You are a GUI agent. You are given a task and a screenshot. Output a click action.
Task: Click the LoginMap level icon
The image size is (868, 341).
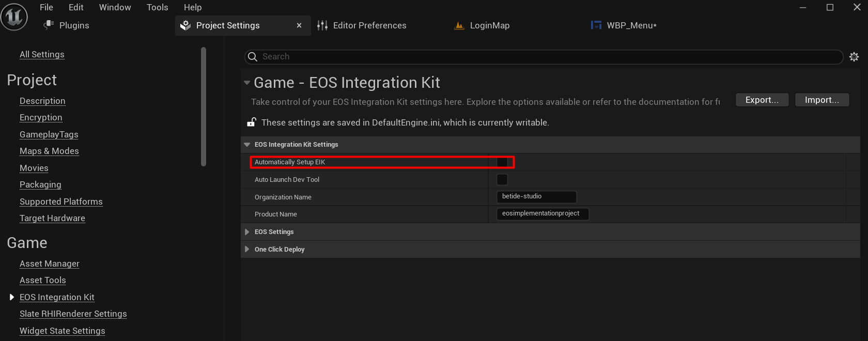pyautogui.click(x=459, y=25)
